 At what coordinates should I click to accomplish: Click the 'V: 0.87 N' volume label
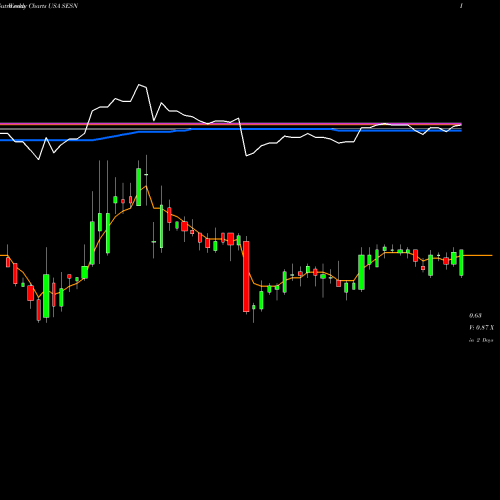[481, 328]
